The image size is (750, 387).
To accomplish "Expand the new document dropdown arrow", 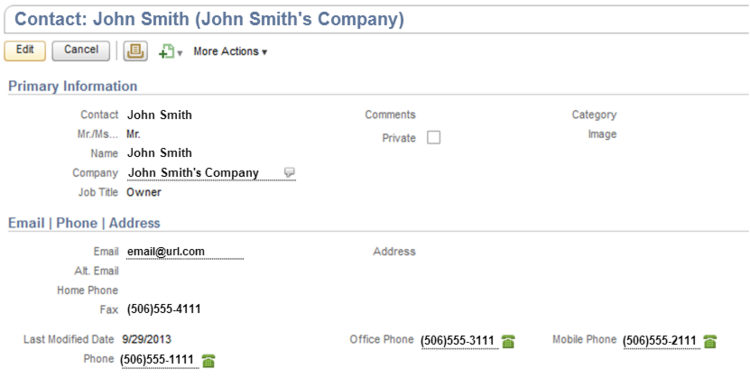I will (180, 53).
